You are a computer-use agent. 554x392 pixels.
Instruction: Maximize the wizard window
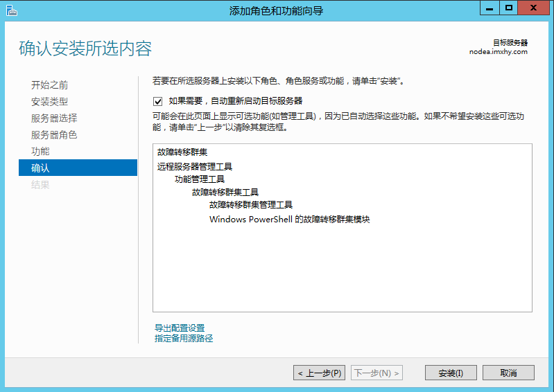coord(509,8)
